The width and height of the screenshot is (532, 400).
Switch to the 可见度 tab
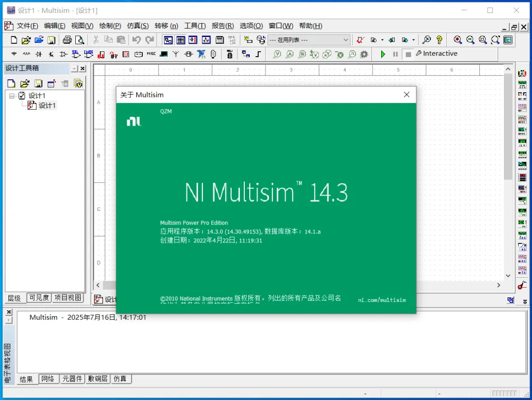[39, 298]
